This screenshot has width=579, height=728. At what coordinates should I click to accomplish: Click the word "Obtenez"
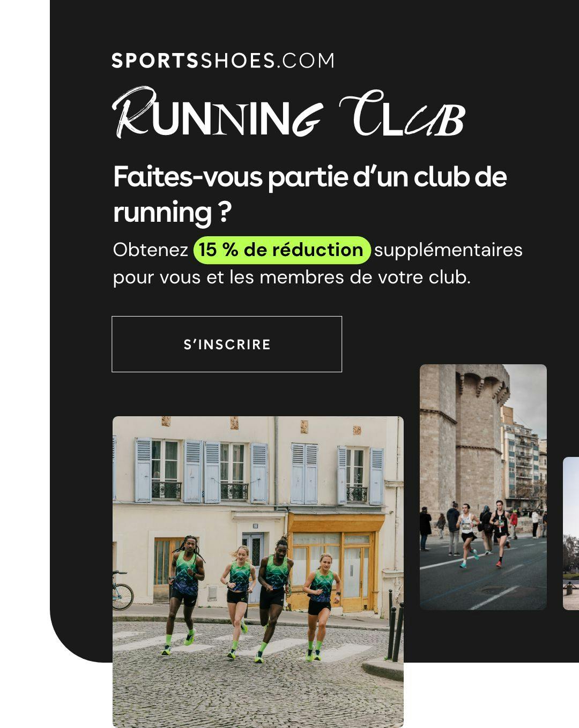click(151, 250)
